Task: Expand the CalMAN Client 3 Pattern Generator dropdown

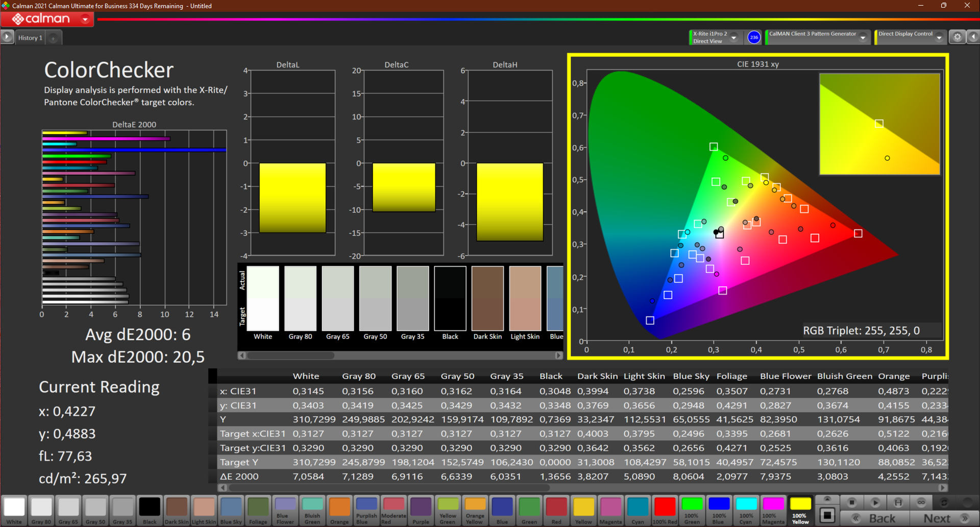Action: click(863, 37)
